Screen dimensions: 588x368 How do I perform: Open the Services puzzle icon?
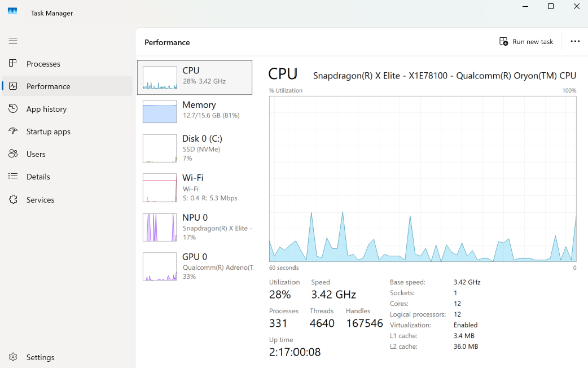tap(13, 200)
